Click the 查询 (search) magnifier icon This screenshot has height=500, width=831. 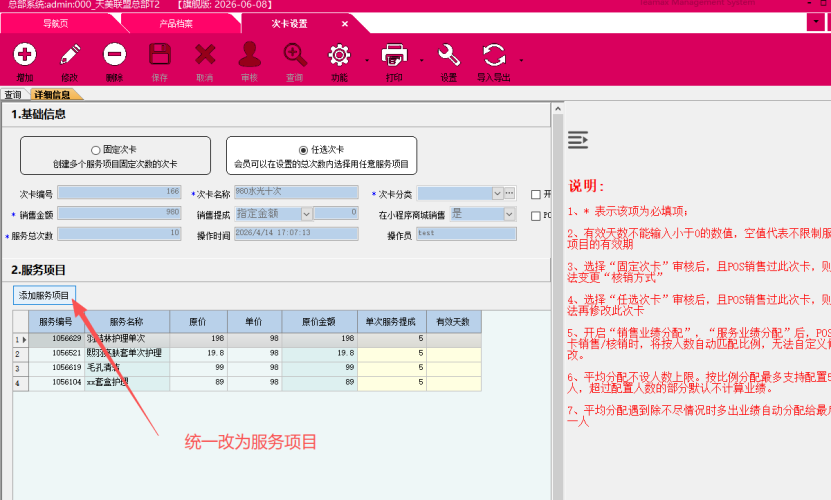pos(295,55)
